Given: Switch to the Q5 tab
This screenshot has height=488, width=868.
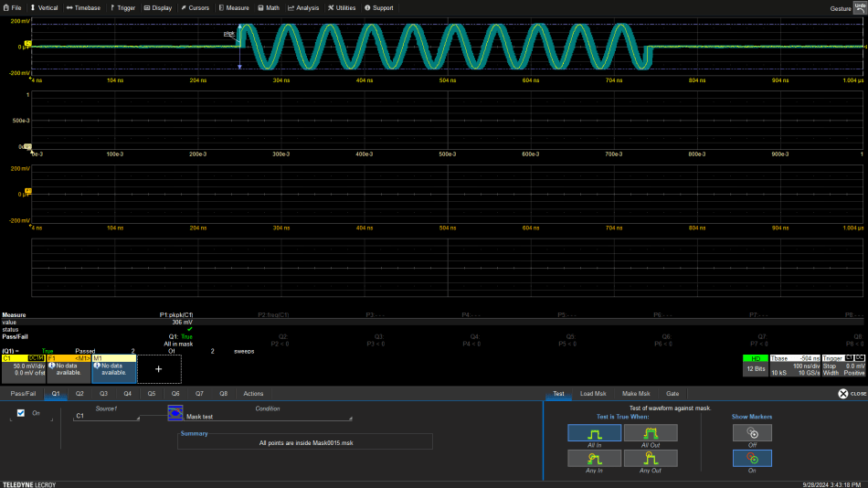Looking at the screenshot, I should (152, 394).
